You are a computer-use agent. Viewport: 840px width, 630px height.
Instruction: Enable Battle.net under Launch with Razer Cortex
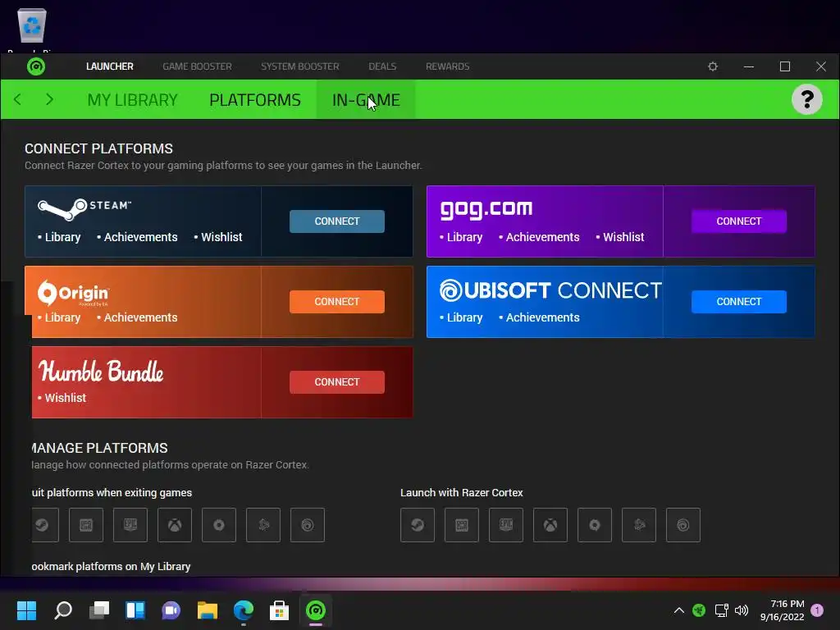pos(638,525)
